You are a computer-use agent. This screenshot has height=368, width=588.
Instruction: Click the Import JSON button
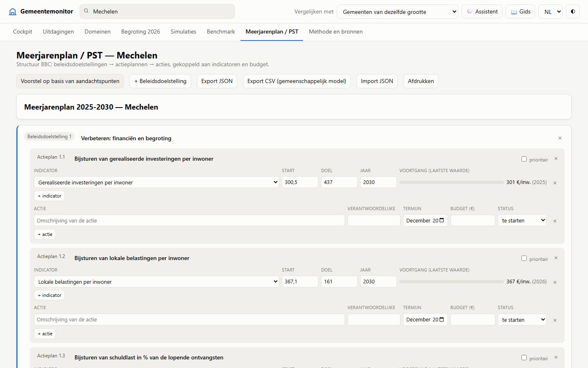point(377,81)
